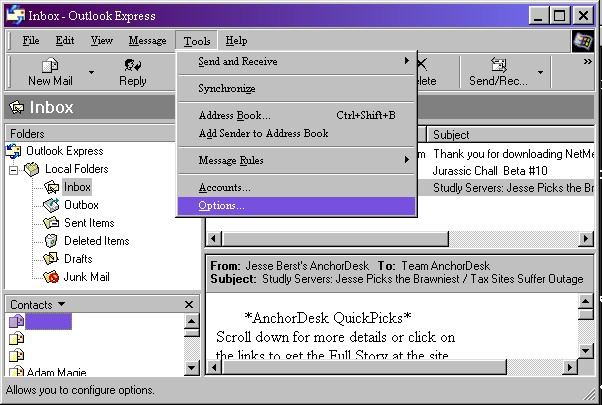Sort messages by Subject column header
The width and height of the screenshot is (602, 405).
click(x=511, y=135)
